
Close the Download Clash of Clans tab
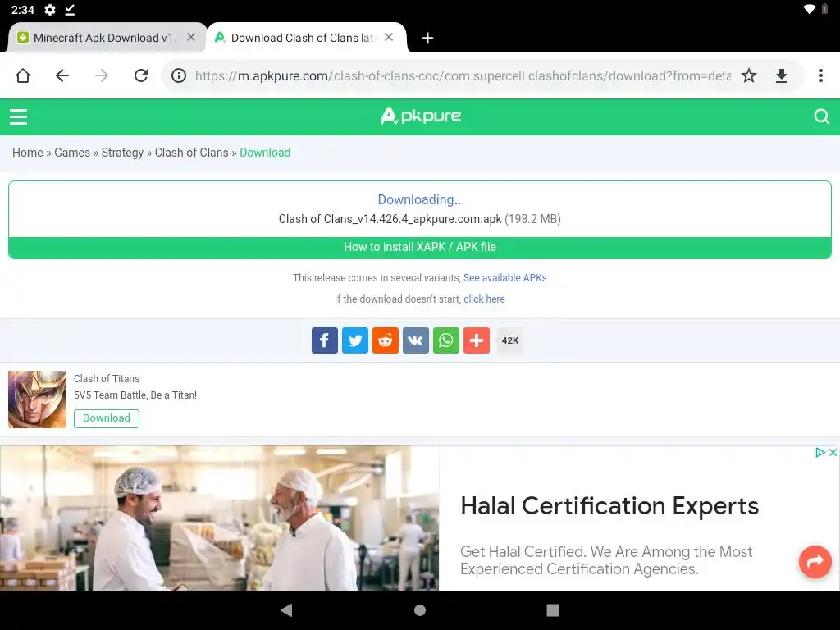[x=389, y=37]
